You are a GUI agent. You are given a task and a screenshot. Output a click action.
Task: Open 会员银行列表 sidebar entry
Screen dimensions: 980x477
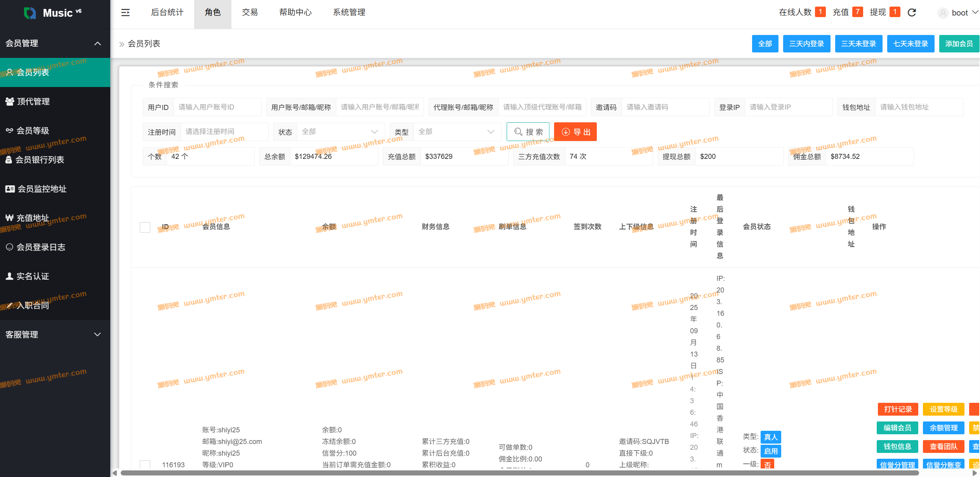tap(39, 160)
